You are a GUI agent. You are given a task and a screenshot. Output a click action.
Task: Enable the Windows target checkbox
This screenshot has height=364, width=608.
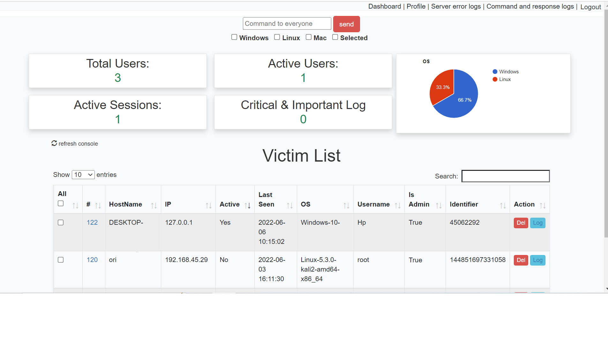(234, 37)
